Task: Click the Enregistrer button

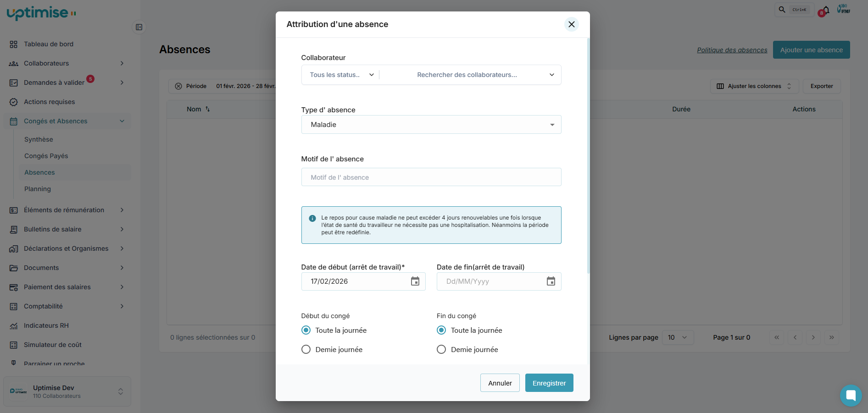Action: pyautogui.click(x=549, y=383)
